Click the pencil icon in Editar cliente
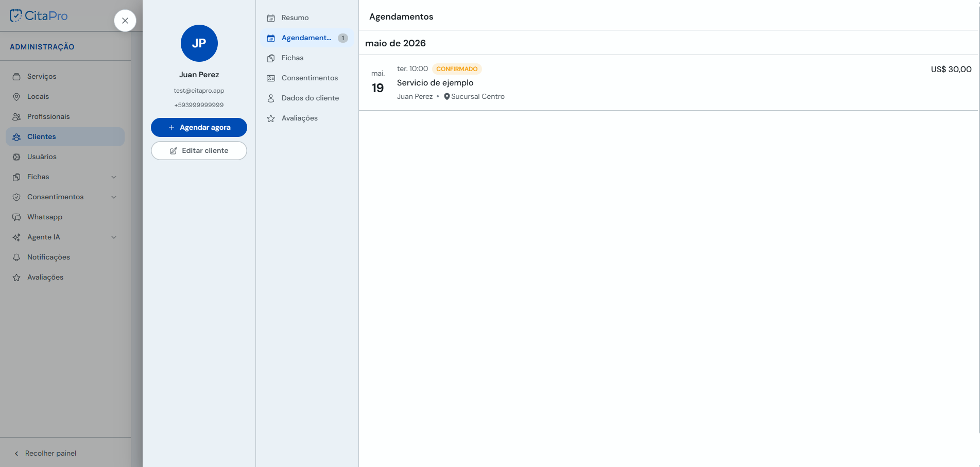The image size is (980, 467). click(174, 151)
